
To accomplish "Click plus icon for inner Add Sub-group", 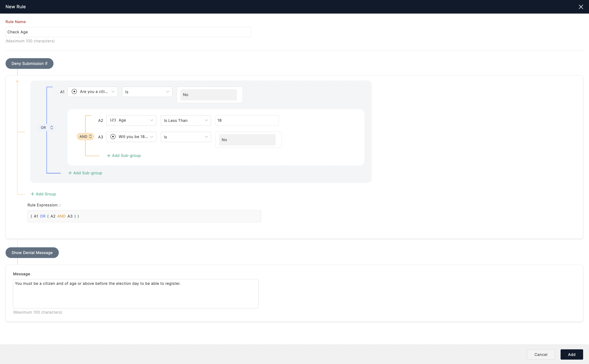I will 109,156.
